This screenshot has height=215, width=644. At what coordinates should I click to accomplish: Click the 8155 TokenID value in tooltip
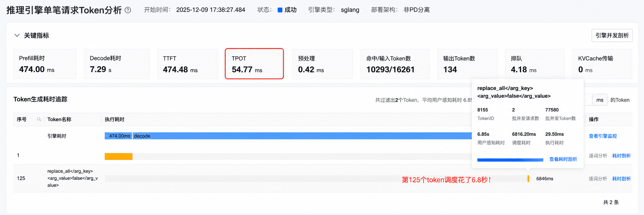[x=482, y=110]
